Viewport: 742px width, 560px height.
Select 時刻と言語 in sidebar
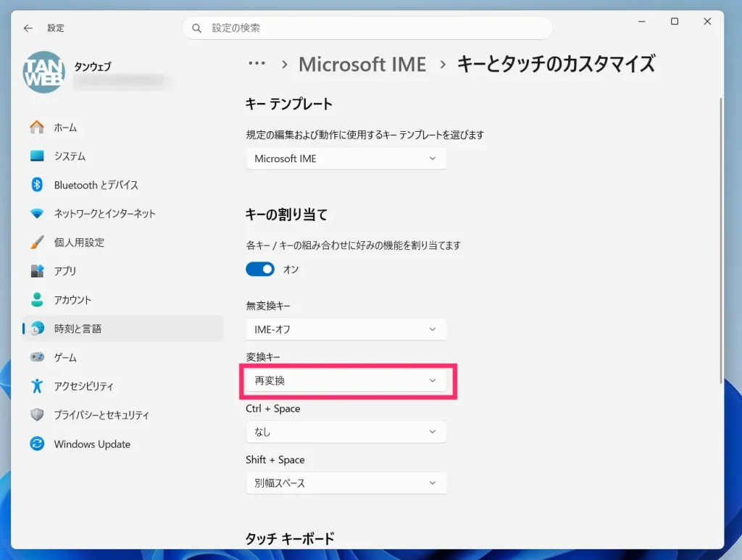click(122, 329)
